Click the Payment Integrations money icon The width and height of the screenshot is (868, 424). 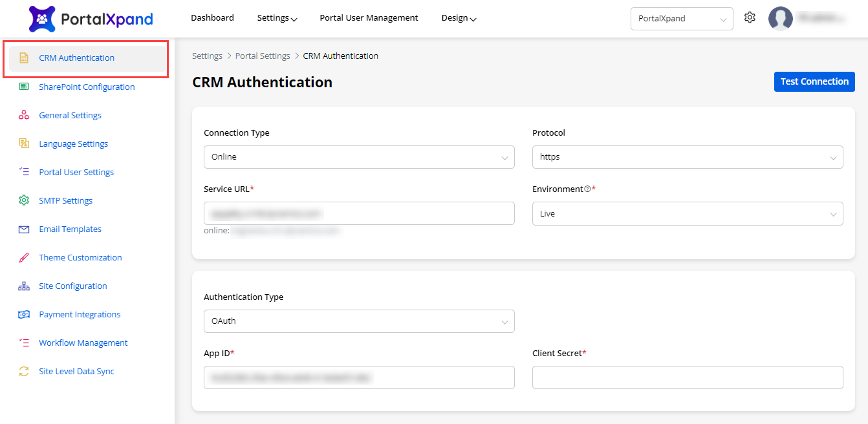pyautogui.click(x=24, y=314)
